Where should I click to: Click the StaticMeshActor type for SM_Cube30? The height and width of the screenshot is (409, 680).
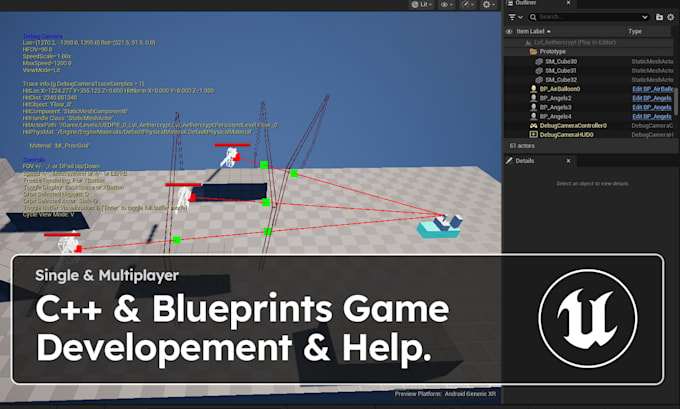tap(653, 61)
